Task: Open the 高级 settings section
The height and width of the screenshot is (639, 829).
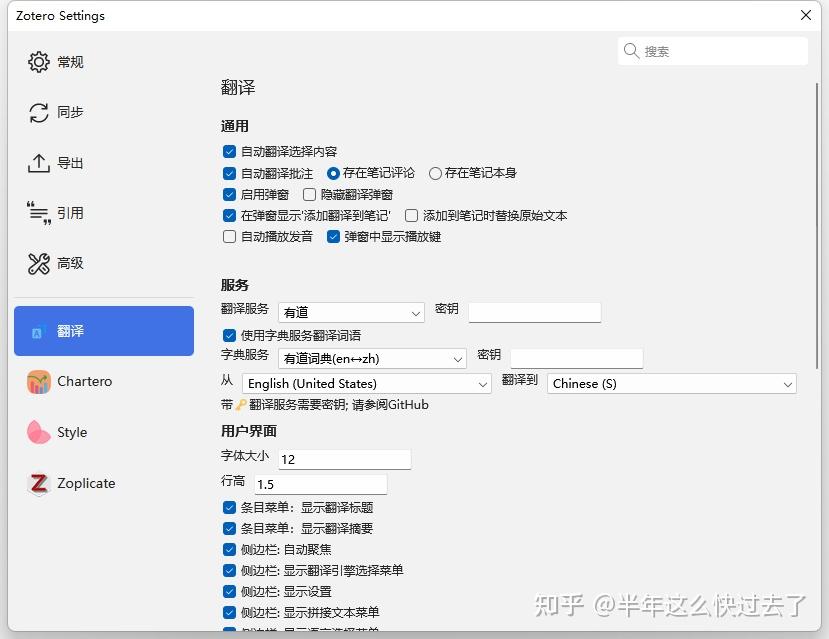Action: [55, 263]
